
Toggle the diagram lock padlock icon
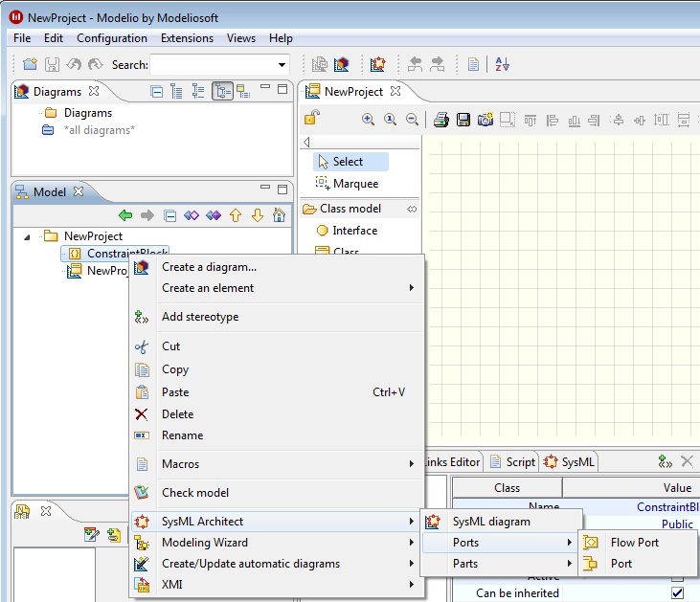click(312, 118)
